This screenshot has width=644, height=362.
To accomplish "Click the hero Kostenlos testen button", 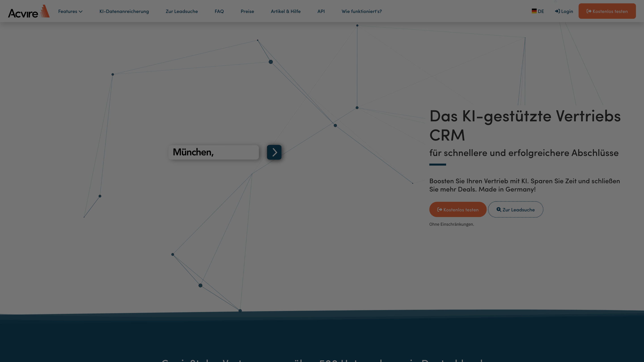I will click(458, 210).
